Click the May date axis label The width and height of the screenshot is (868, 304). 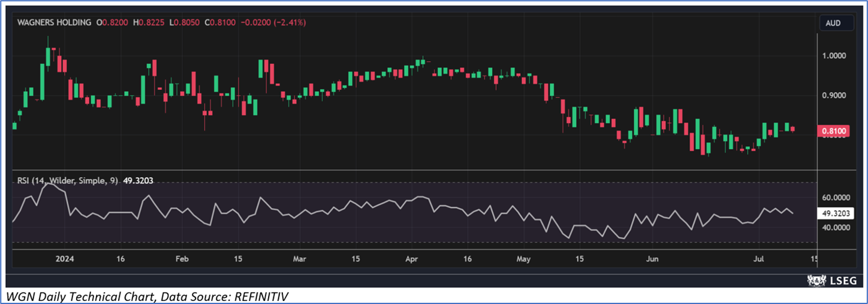tap(523, 259)
